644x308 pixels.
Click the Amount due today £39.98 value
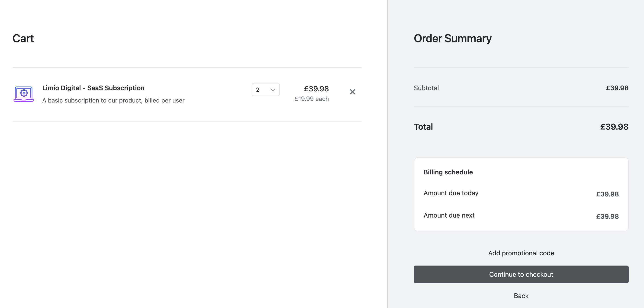607,194
